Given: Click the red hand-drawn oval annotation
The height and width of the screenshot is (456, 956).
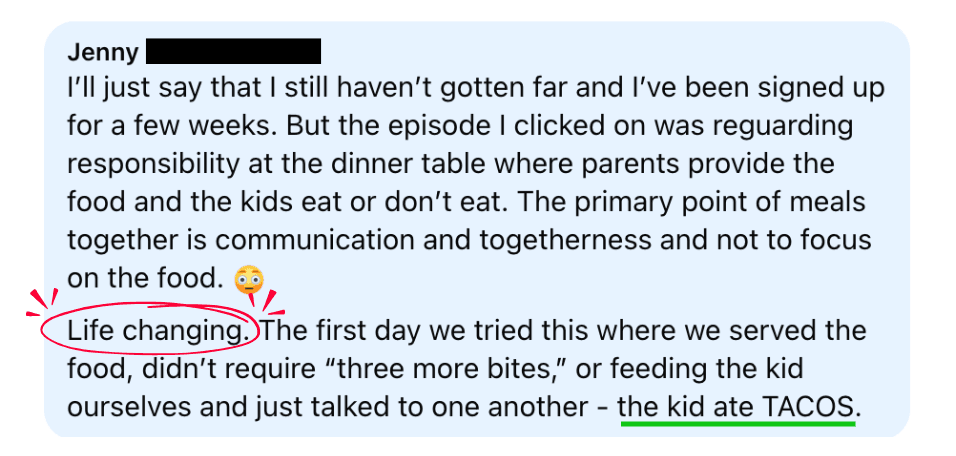Looking at the screenshot, I should tap(151, 330).
